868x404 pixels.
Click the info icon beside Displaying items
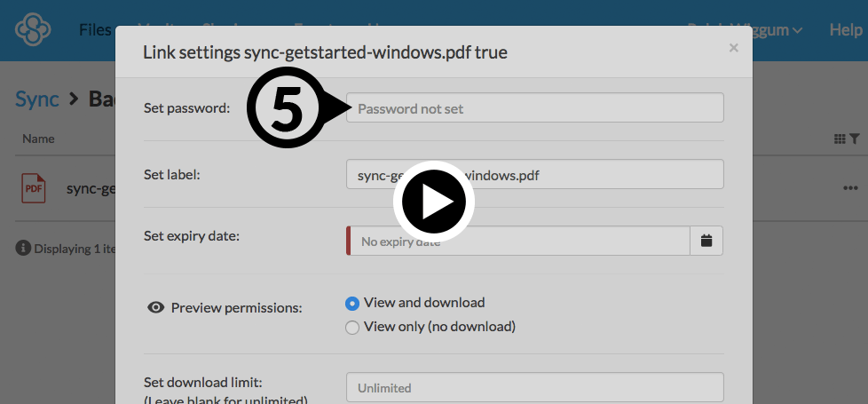23,249
